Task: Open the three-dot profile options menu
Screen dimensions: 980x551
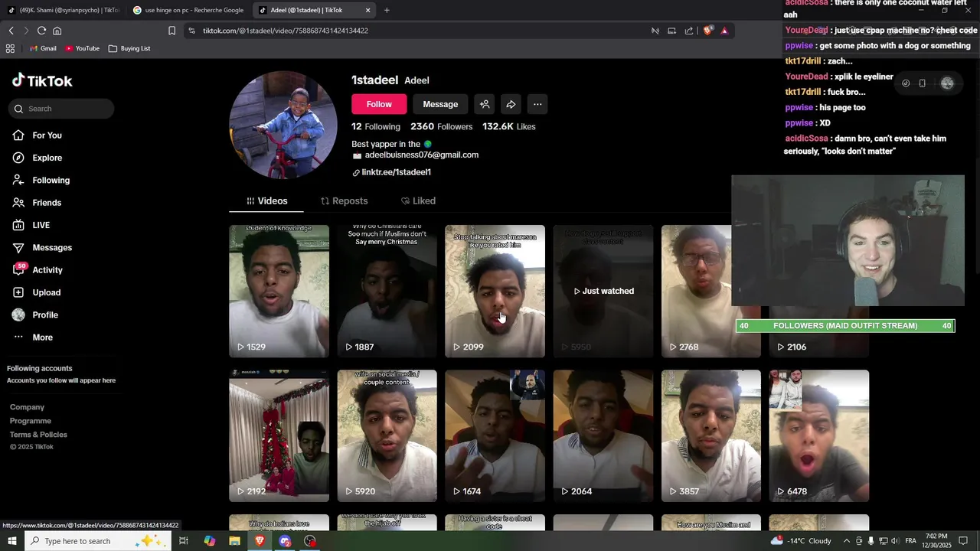Action: [537, 104]
